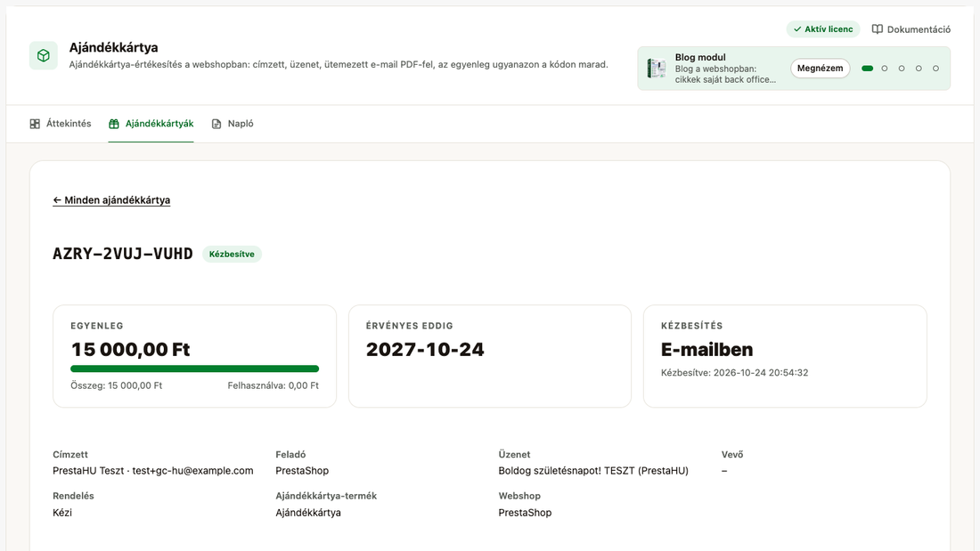Click the Dokumentáció book icon

tap(878, 29)
